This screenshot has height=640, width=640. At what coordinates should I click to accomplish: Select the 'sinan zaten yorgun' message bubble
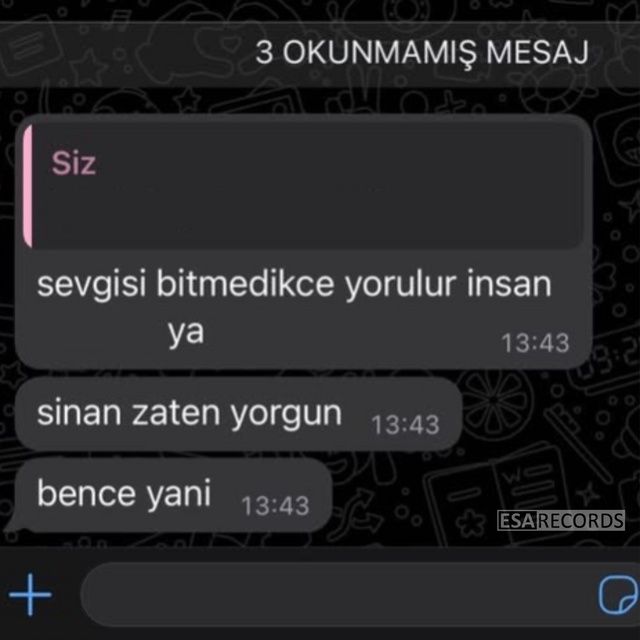pos(238,414)
